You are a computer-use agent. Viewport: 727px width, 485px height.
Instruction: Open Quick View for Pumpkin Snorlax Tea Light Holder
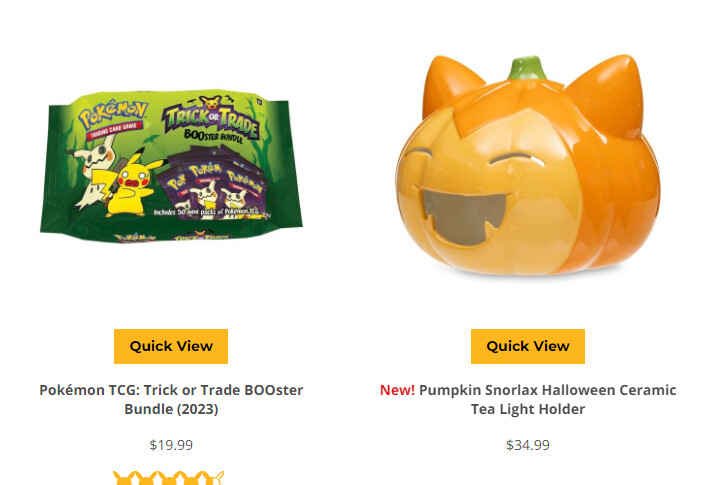[528, 346]
